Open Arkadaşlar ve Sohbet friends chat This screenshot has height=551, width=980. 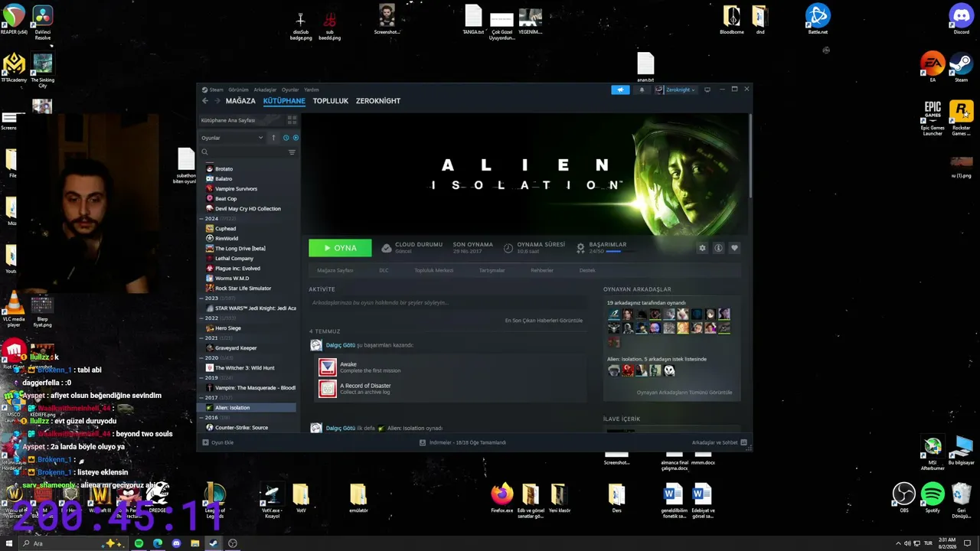coord(719,442)
